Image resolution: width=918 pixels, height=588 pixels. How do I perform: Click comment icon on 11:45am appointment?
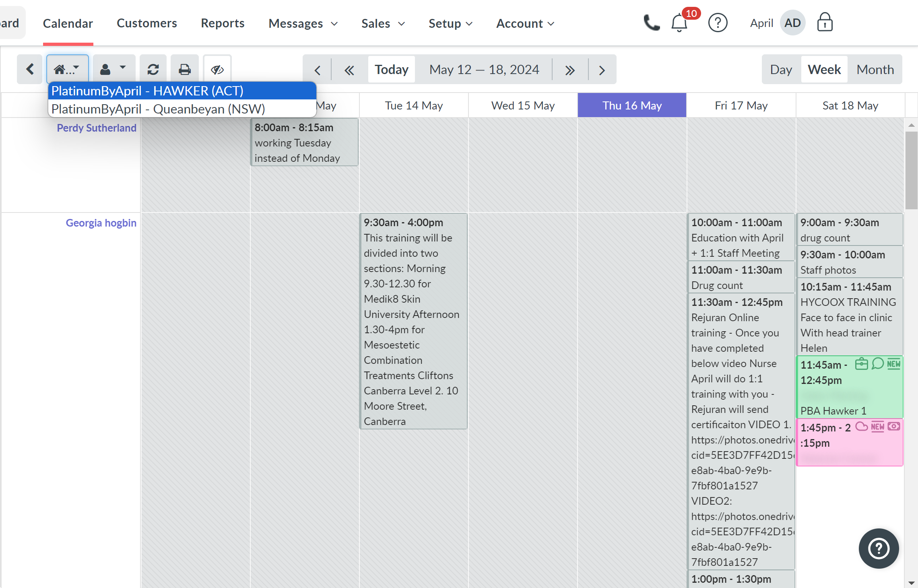click(878, 364)
